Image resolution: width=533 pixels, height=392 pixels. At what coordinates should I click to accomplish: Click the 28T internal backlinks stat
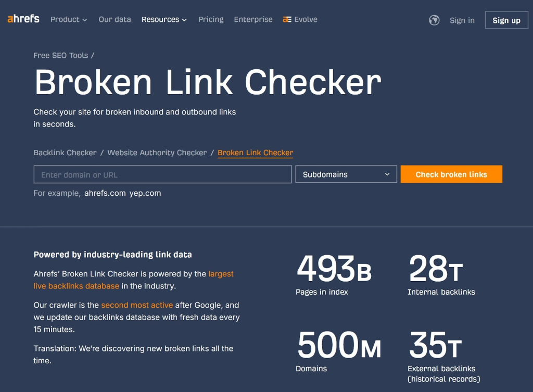441,275
